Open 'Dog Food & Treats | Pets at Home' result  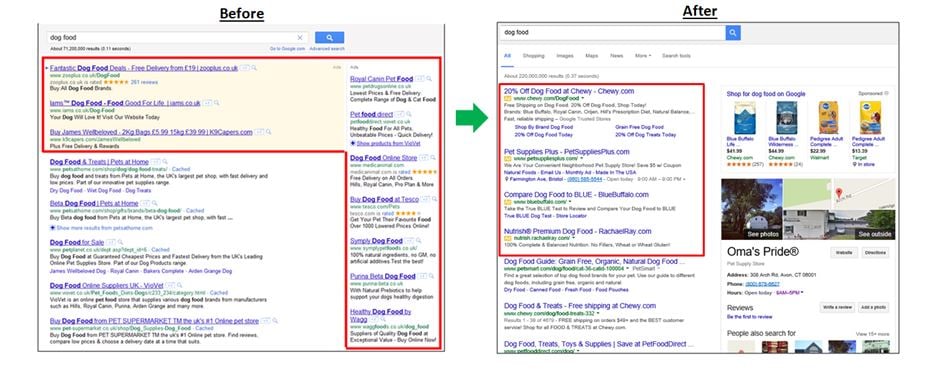coord(99,162)
